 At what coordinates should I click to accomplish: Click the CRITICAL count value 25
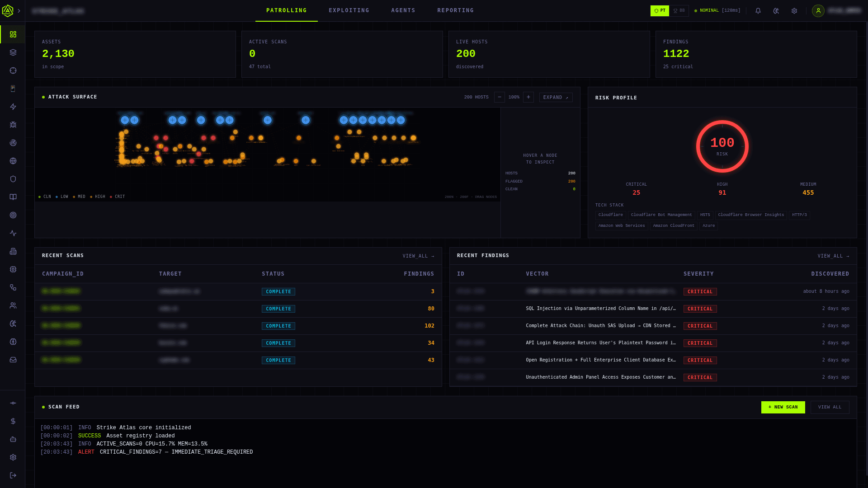tap(636, 193)
